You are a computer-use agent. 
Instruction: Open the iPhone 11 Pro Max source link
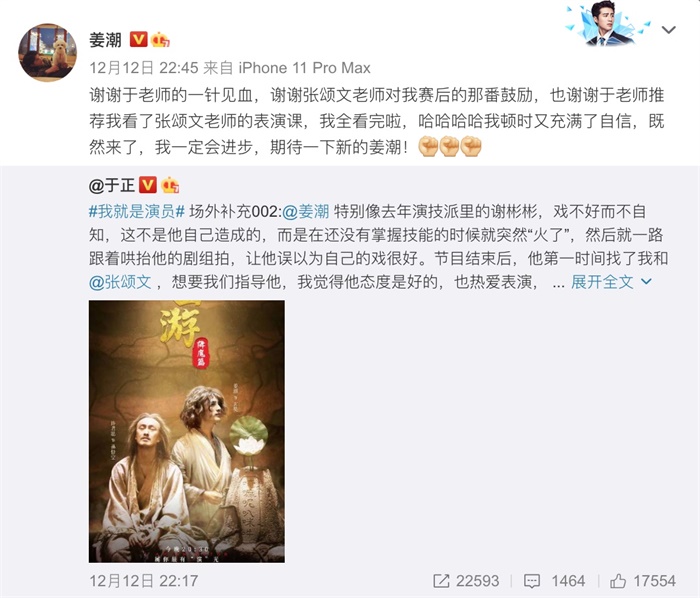click(304, 68)
